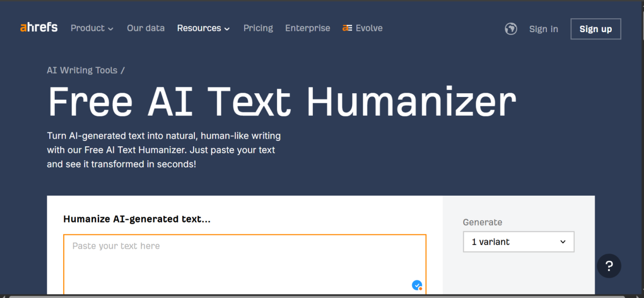The width and height of the screenshot is (644, 298).
Task: Open the Pricing page
Action: pyautogui.click(x=258, y=28)
